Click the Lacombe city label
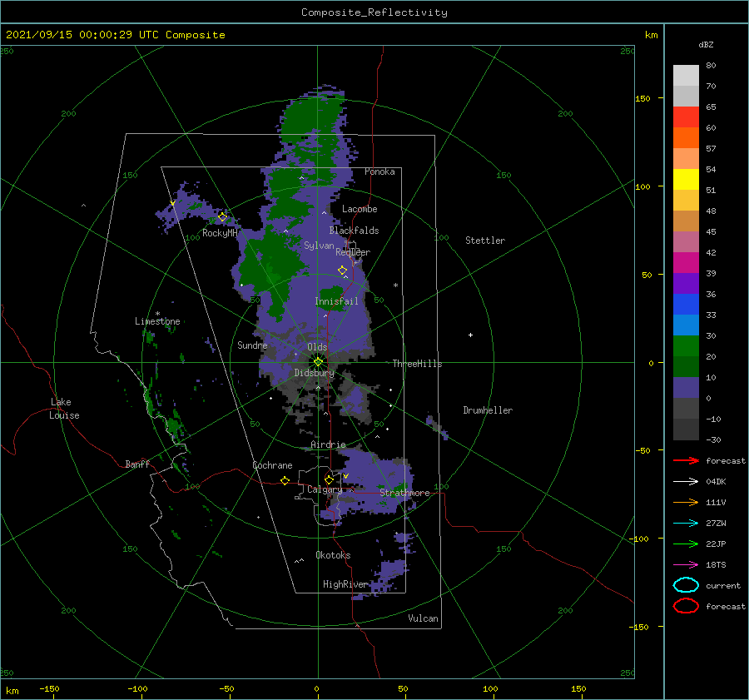Screen dimensions: 749x700 [x=360, y=209]
